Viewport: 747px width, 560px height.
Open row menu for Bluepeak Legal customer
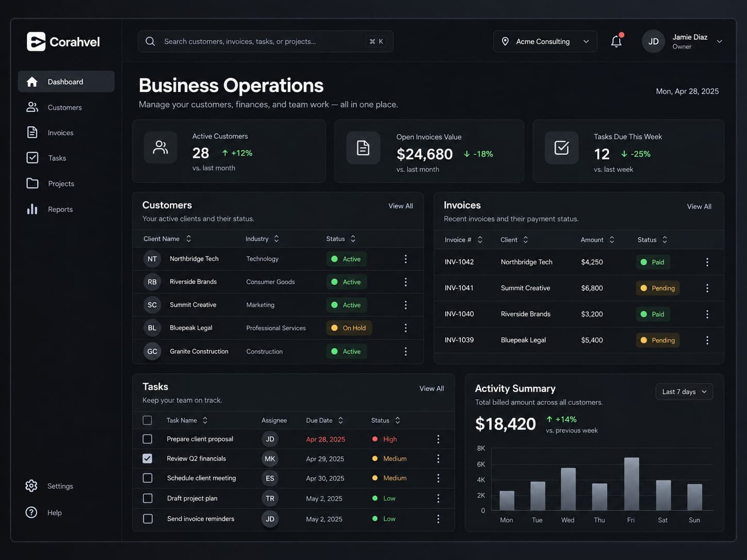pyautogui.click(x=405, y=328)
